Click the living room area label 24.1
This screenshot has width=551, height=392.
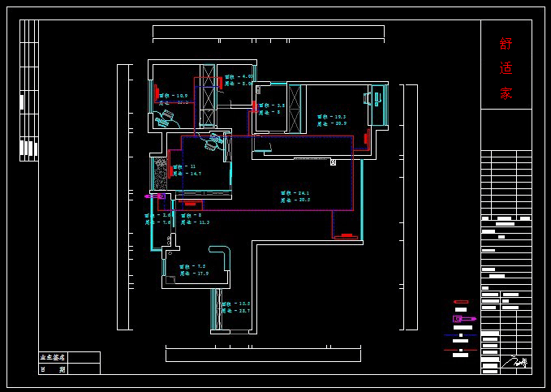[x=295, y=193]
